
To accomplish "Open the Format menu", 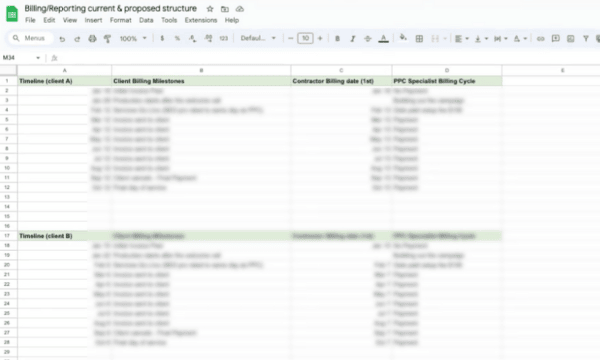I will click(121, 20).
